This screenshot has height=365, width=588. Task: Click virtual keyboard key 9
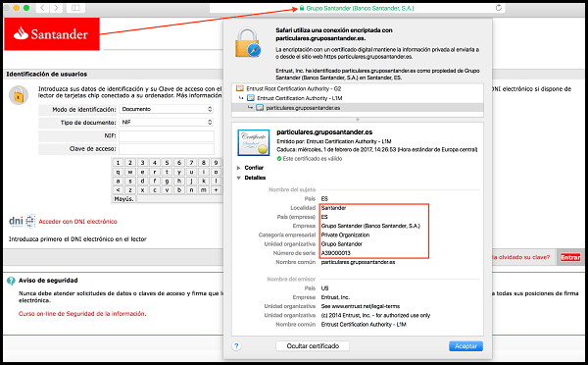point(216,163)
